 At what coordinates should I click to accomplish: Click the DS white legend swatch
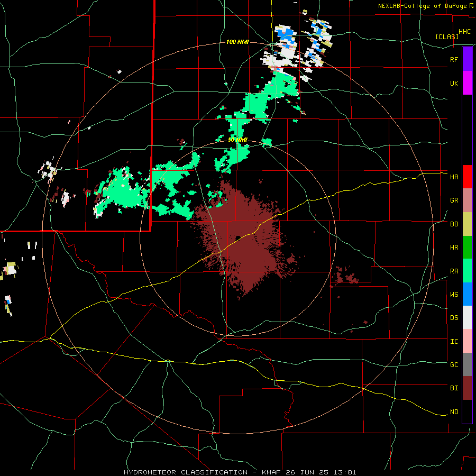pos(467,317)
